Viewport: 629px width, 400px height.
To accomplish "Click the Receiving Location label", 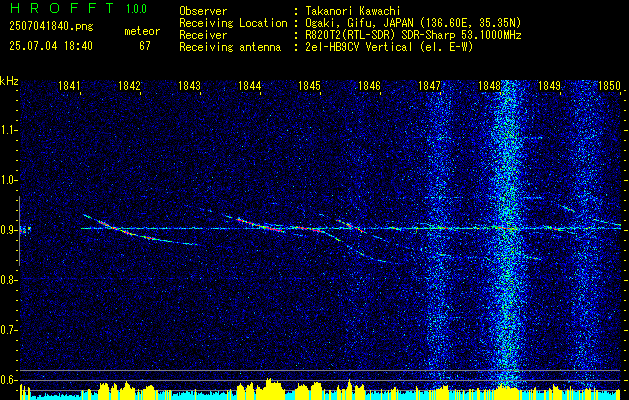I will coord(233,23).
